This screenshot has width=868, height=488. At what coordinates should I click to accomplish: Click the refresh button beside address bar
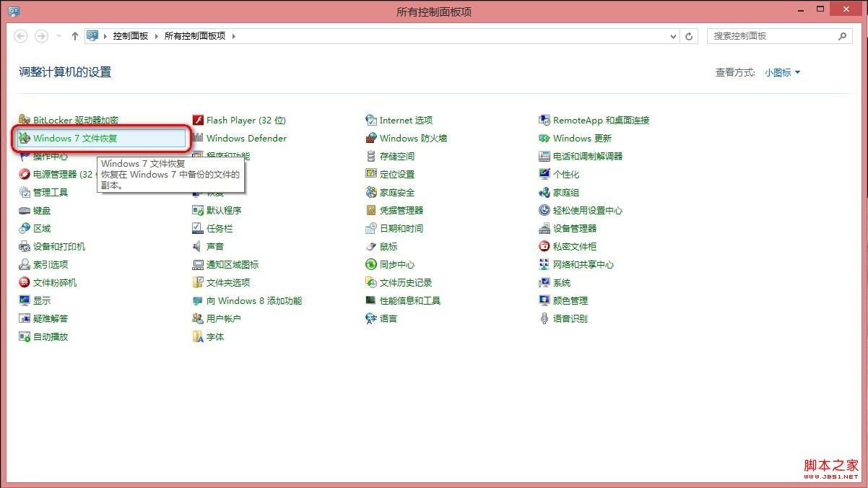[x=690, y=36]
